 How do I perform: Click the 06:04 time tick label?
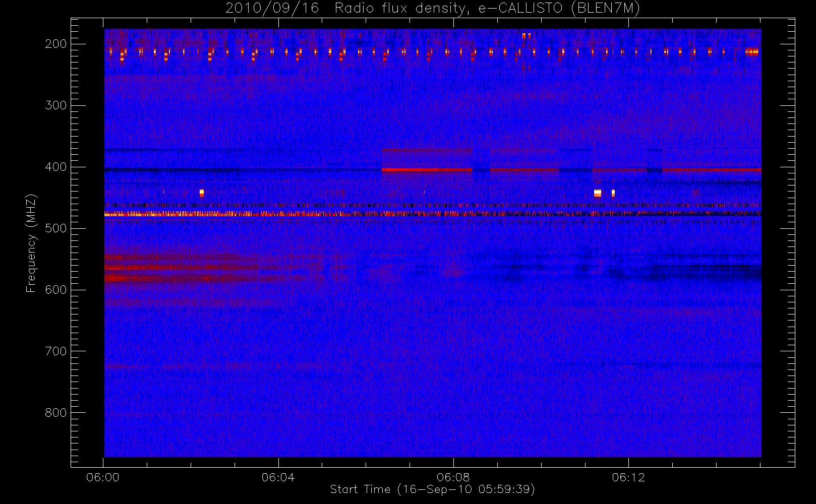tap(278, 477)
